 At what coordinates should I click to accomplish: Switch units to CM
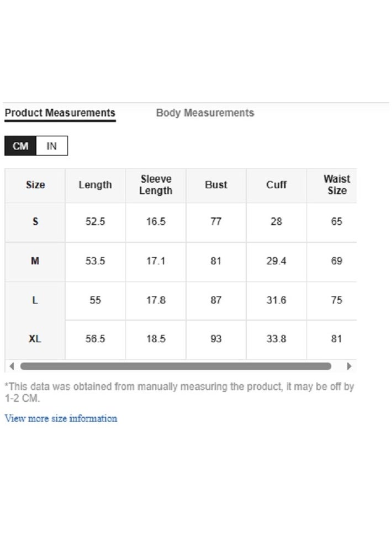(x=20, y=146)
